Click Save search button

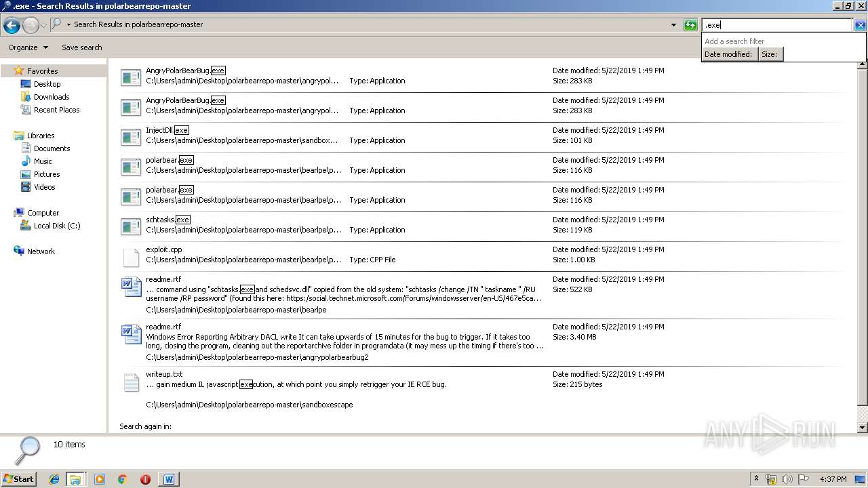click(82, 47)
